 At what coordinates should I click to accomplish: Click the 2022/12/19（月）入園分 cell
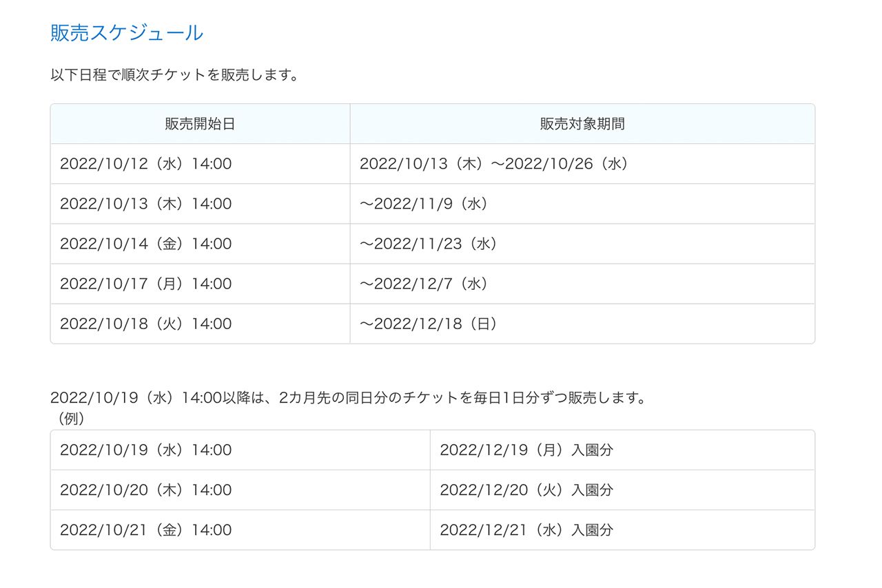pyautogui.click(x=526, y=450)
